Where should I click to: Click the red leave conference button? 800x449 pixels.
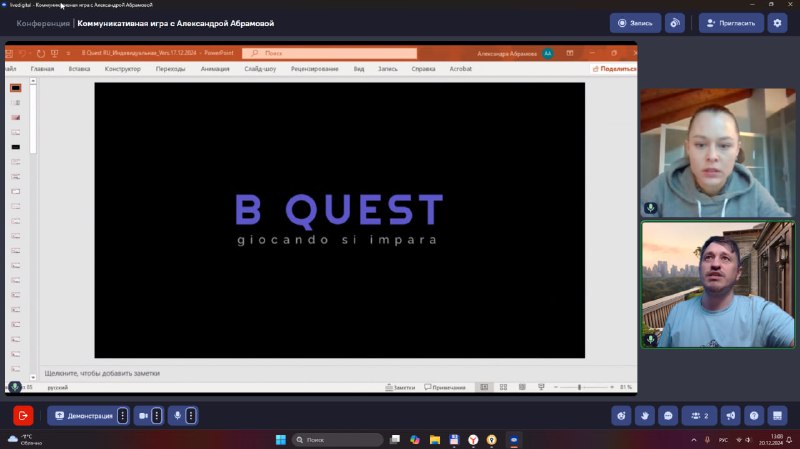[x=23, y=416]
